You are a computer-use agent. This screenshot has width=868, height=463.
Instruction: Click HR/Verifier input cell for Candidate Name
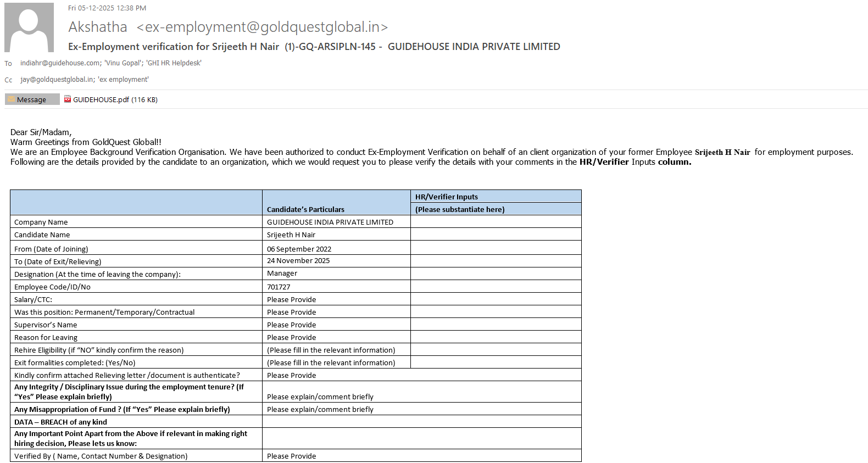pos(496,235)
